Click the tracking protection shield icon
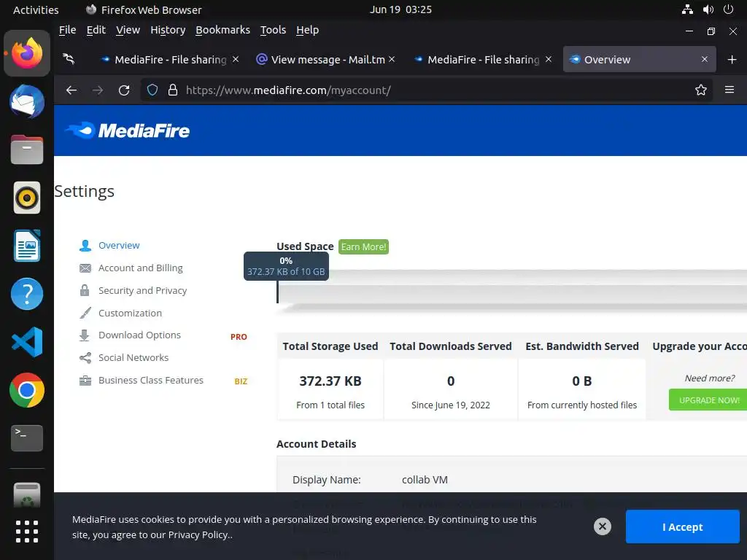 tap(152, 90)
